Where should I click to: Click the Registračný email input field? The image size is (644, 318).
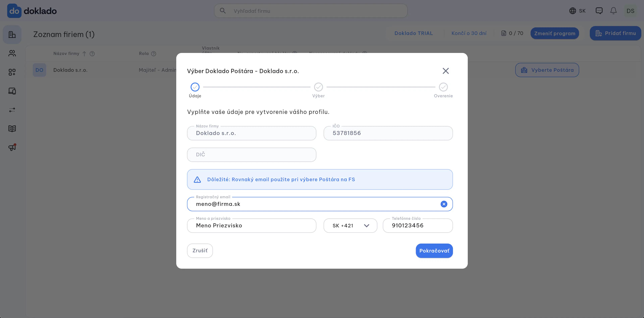[x=320, y=204]
